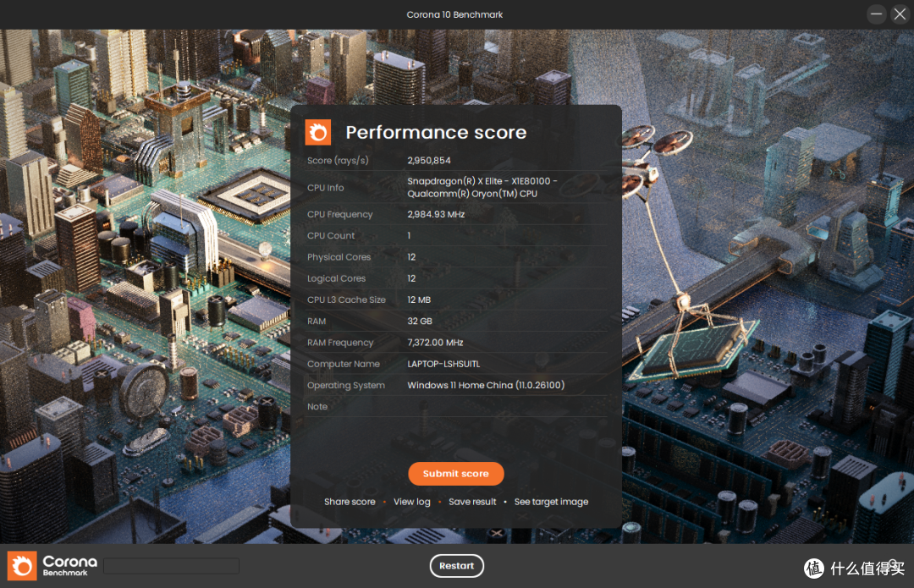Click the Physical Cores label
Image resolution: width=914 pixels, height=588 pixels.
tap(339, 257)
